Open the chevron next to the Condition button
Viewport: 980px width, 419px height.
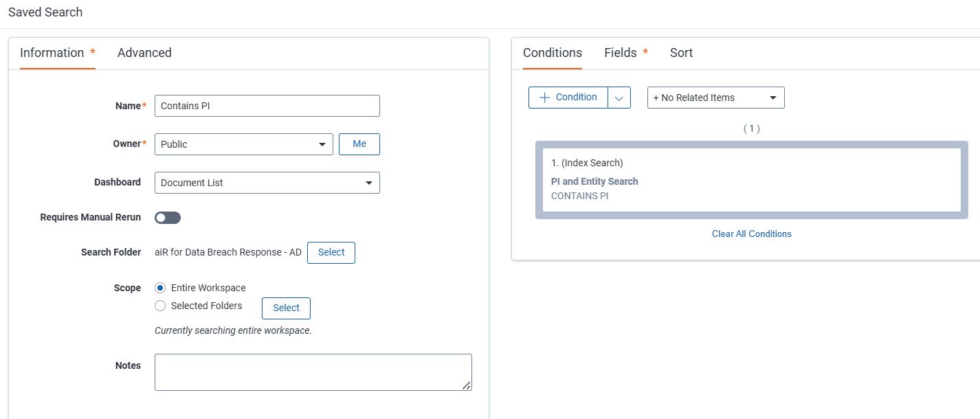coord(619,97)
